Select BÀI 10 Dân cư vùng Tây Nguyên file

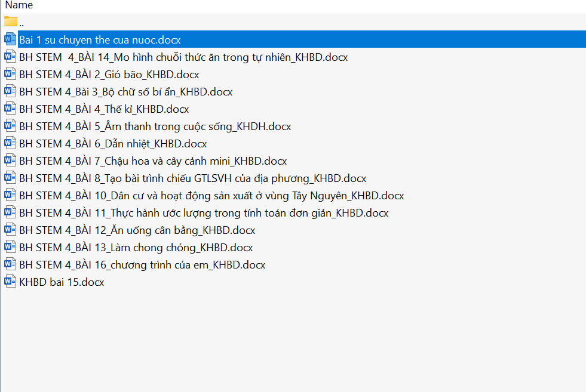click(211, 196)
